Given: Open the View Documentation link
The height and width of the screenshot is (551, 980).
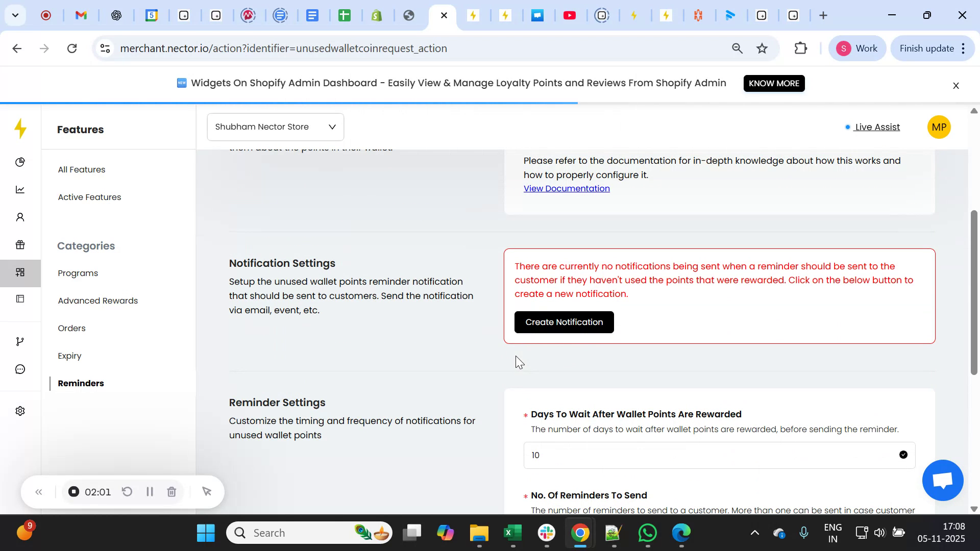Looking at the screenshot, I should [567, 188].
